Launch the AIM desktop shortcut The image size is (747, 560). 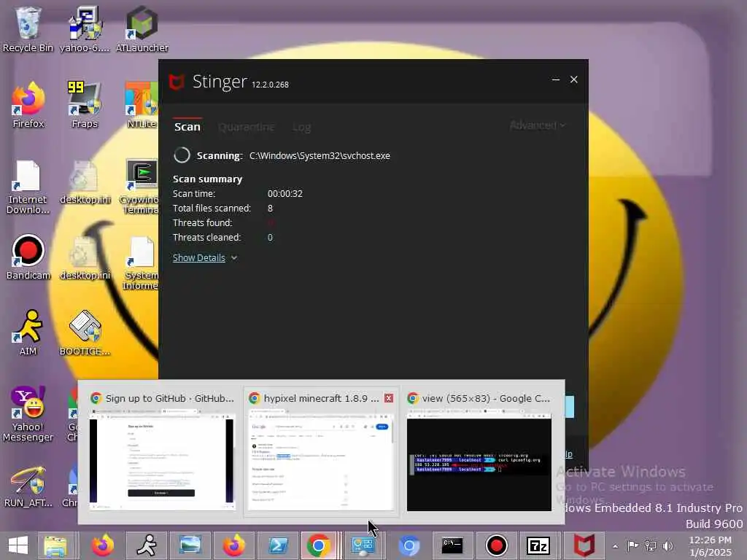point(28,332)
